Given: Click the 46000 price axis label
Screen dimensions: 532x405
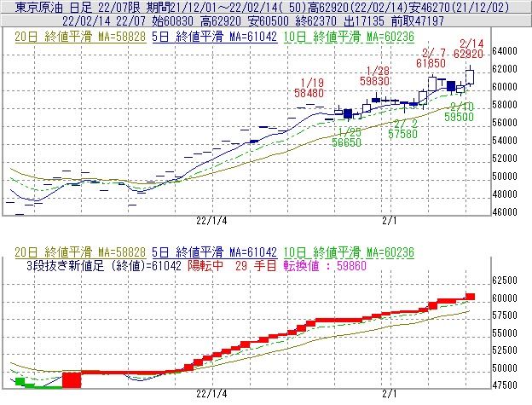Looking at the screenshot, I should [x=505, y=212].
